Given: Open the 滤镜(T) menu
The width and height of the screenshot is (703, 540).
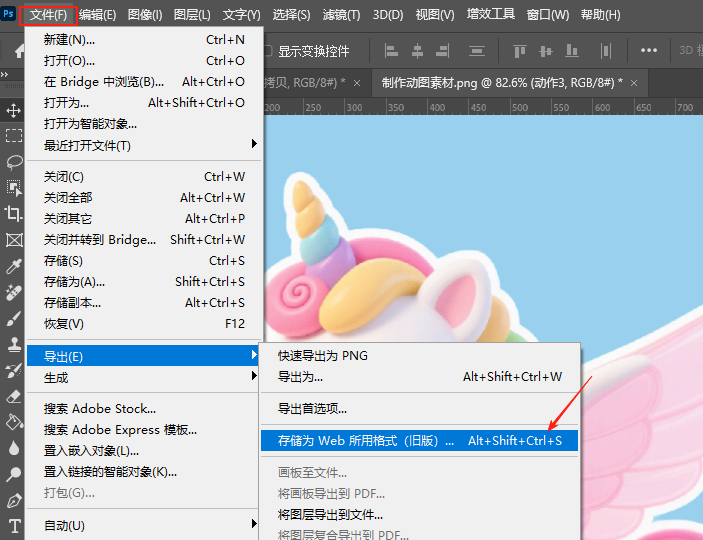Looking at the screenshot, I should (342, 15).
